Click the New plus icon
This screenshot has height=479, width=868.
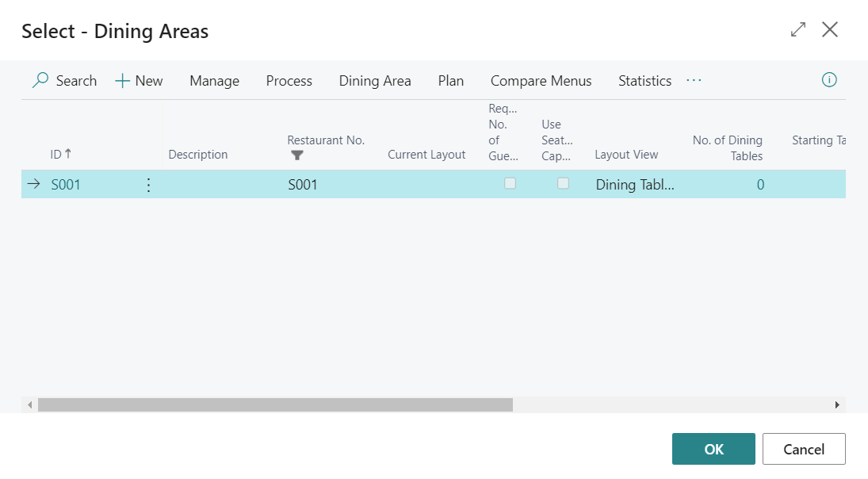click(123, 81)
